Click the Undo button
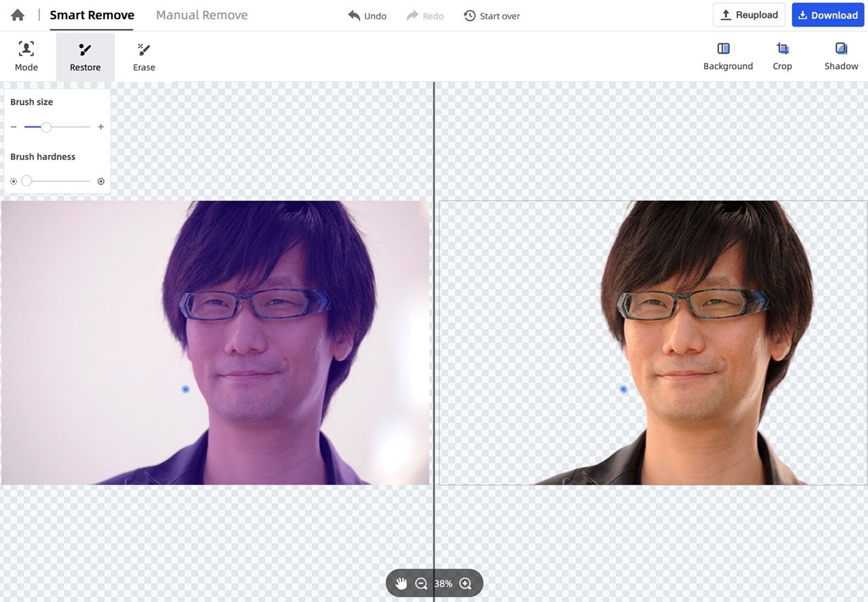Viewport: 868px width, 602px height. click(367, 16)
